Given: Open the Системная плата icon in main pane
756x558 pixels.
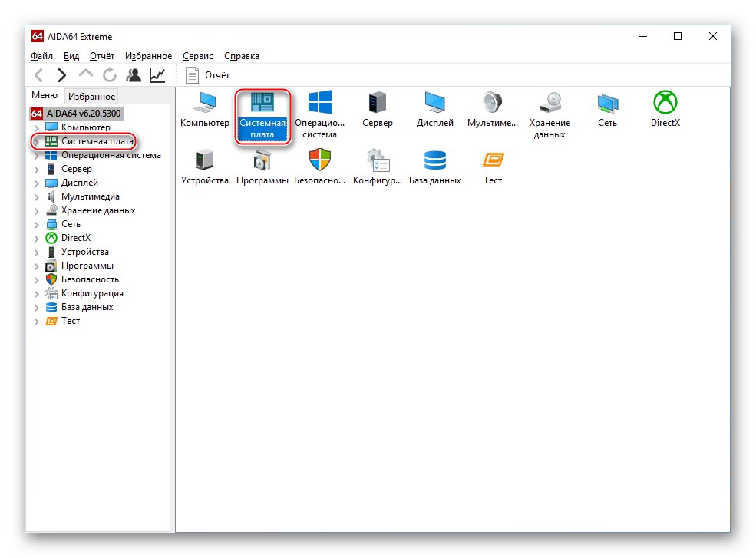Looking at the screenshot, I should [262, 115].
